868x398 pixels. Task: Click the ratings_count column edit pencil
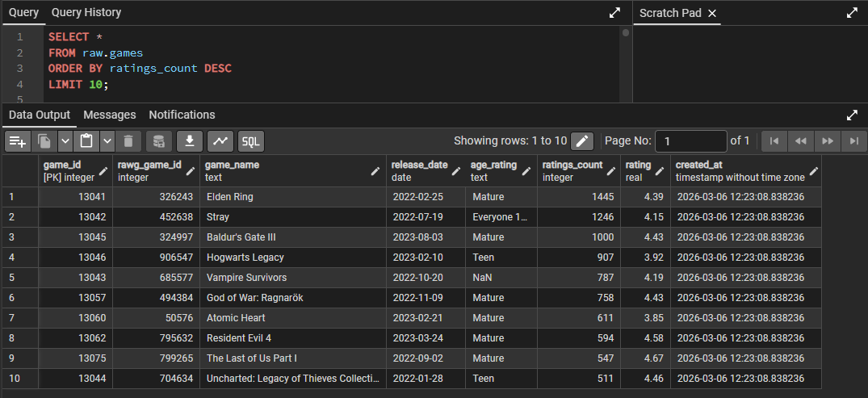[611, 172]
